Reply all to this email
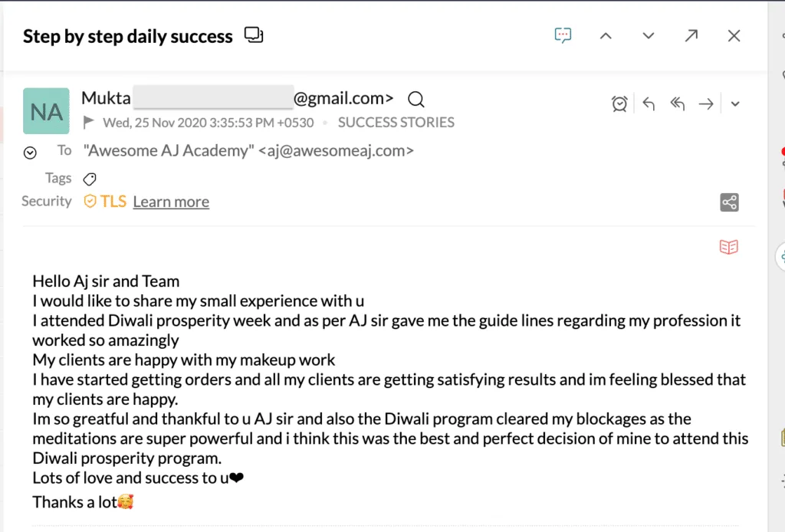This screenshot has width=785, height=532. [x=677, y=104]
